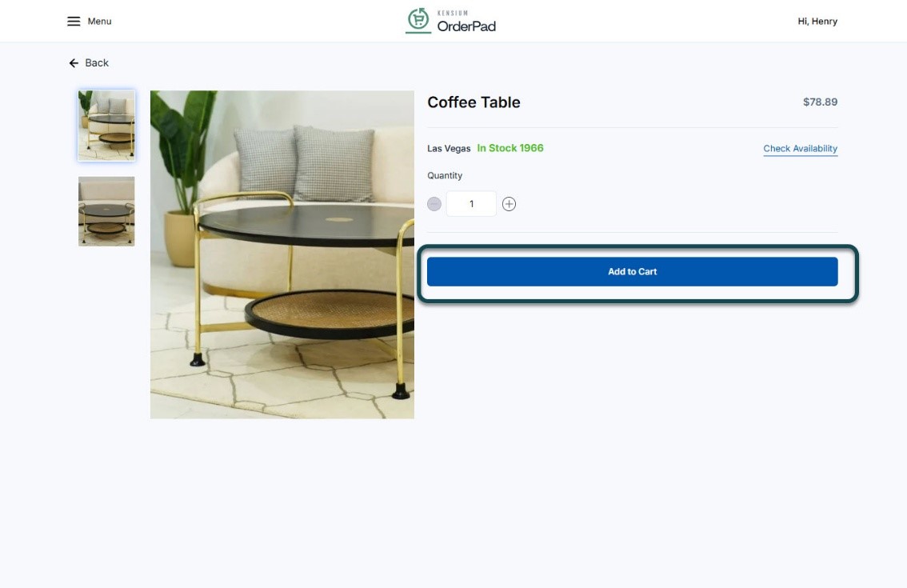
Task: Increase quantity with the plus icon
Action: 509,204
